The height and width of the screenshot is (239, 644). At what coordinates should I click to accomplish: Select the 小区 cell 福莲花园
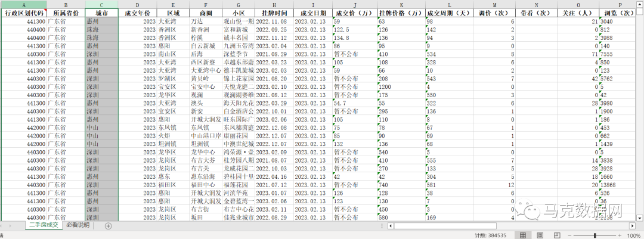[x=239, y=185]
